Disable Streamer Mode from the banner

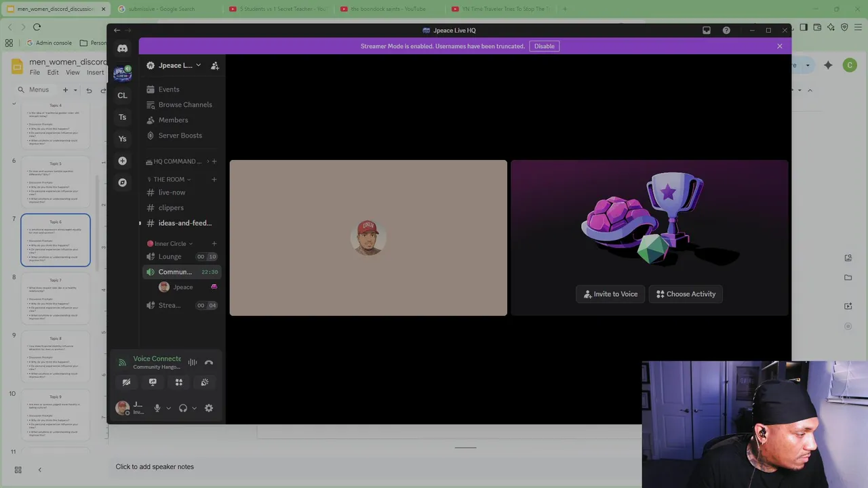click(544, 46)
